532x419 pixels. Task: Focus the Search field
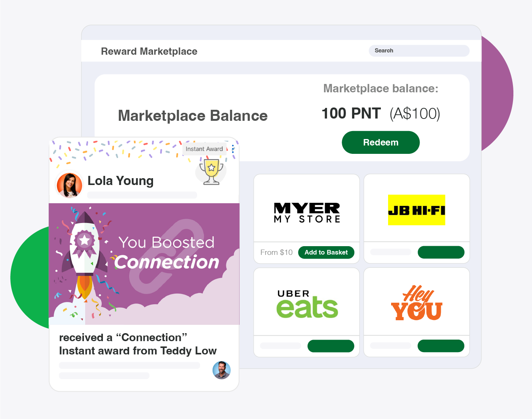[x=419, y=51]
